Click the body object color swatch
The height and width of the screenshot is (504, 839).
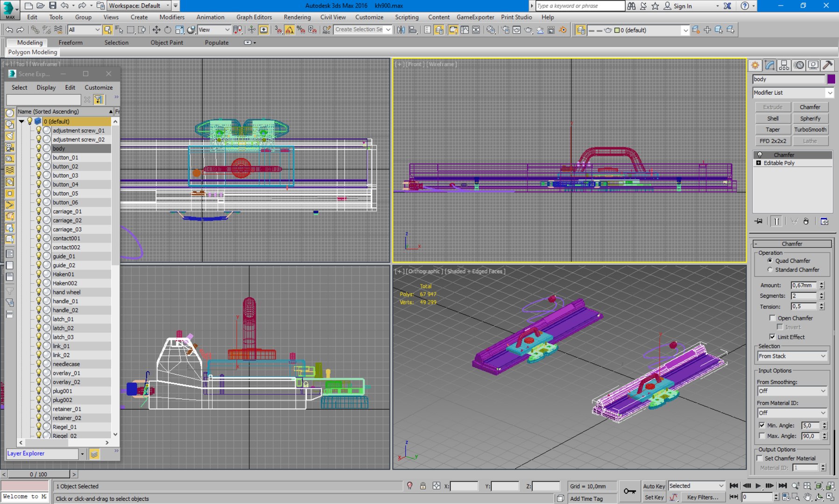pos(831,79)
